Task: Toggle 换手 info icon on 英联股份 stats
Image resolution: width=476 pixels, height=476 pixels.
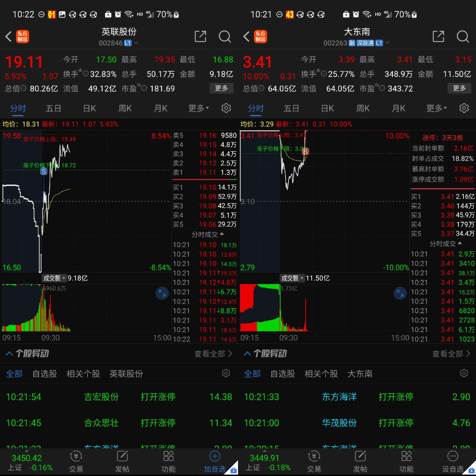Action: pyautogui.click(x=86, y=74)
